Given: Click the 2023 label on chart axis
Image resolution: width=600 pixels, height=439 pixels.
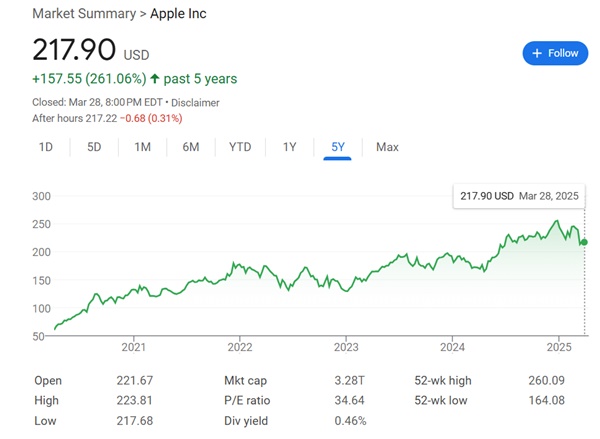Looking at the screenshot, I should coord(346,347).
